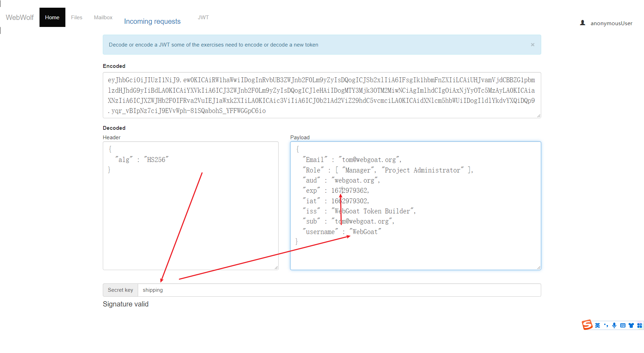Click inside the Header JSON textarea

pos(191,206)
